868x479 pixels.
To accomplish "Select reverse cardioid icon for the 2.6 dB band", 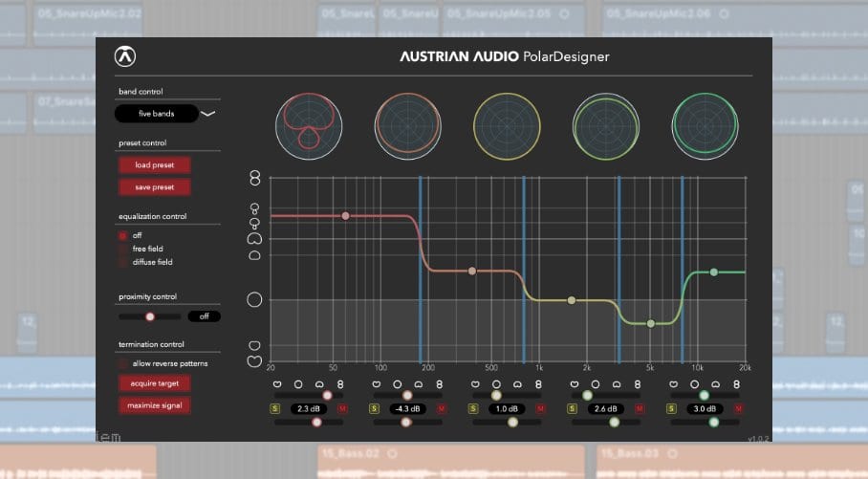I will point(575,383).
